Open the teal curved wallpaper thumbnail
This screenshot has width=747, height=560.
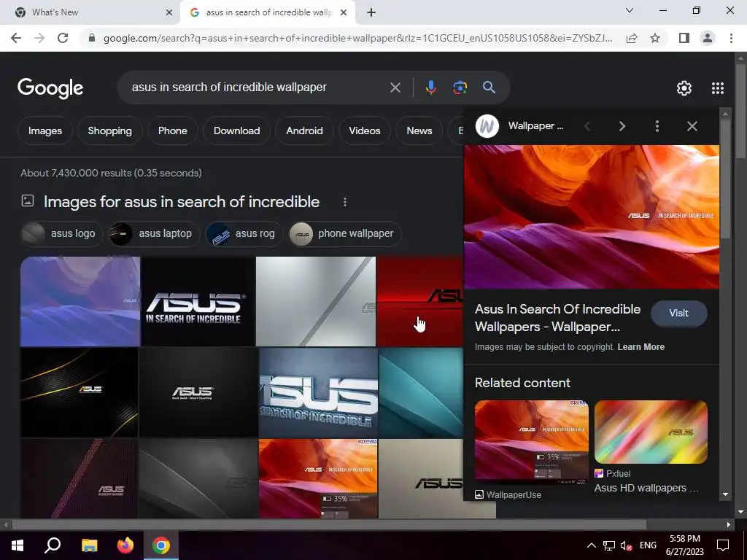coord(421,392)
